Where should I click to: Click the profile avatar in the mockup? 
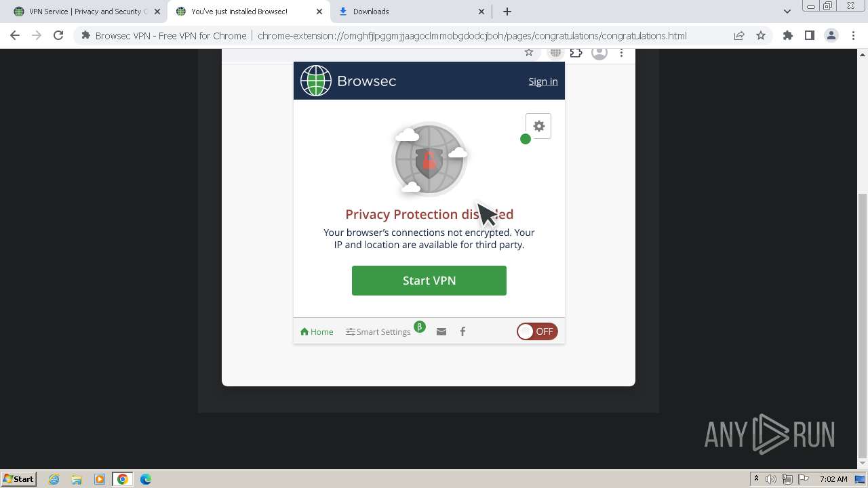tap(599, 53)
